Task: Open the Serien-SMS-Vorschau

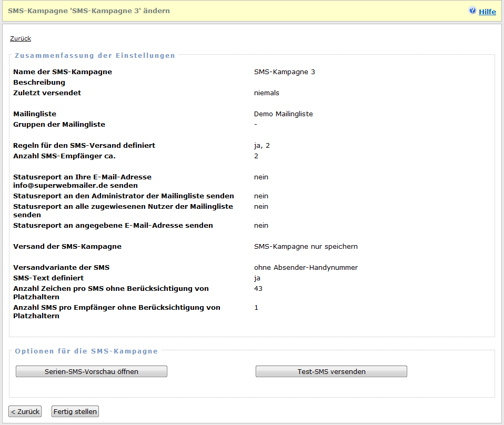Action: (x=92, y=371)
